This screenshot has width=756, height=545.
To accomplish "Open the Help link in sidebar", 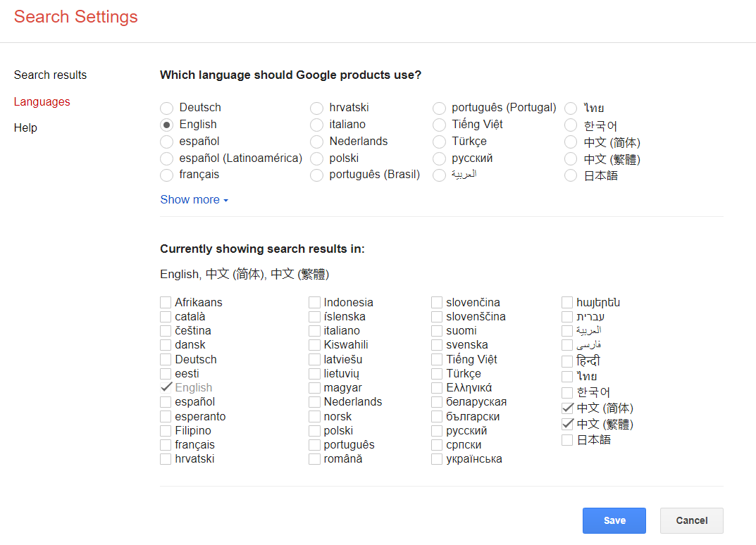I will (25, 127).
